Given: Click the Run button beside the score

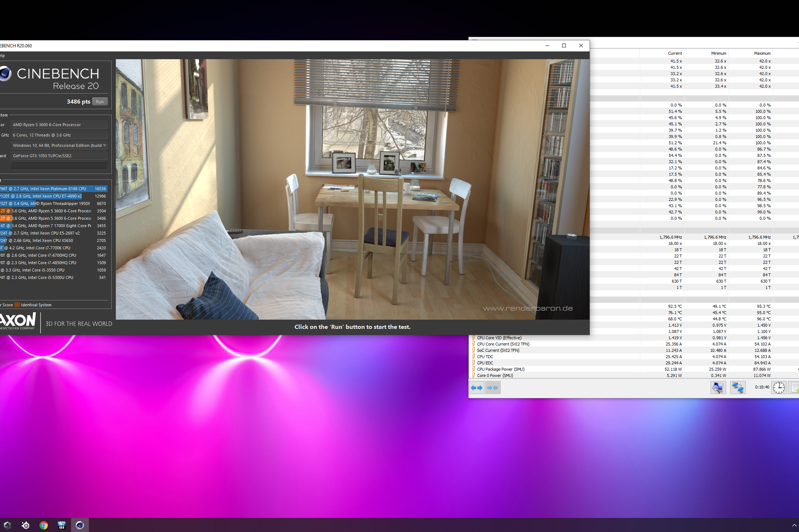Looking at the screenshot, I should point(100,102).
